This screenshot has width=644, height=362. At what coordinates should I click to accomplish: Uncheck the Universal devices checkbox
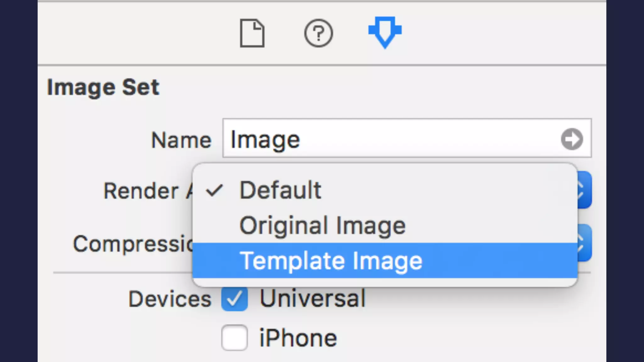tap(234, 299)
